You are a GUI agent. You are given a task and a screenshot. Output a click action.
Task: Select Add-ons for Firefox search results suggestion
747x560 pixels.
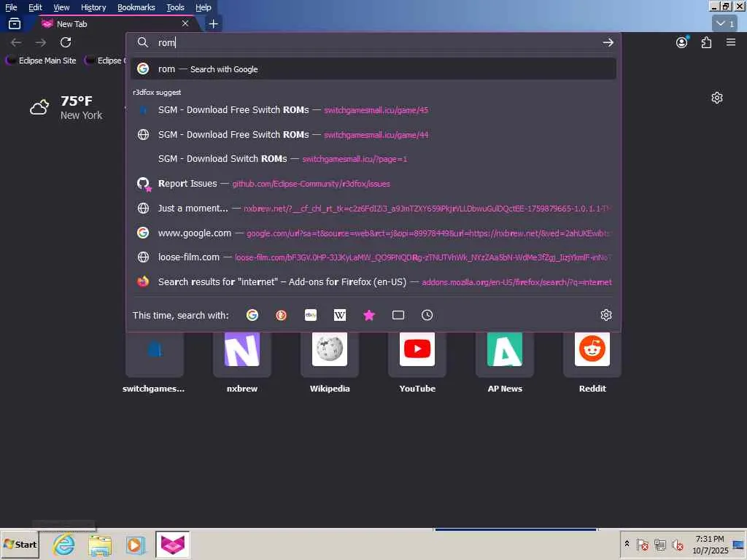pos(373,282)
